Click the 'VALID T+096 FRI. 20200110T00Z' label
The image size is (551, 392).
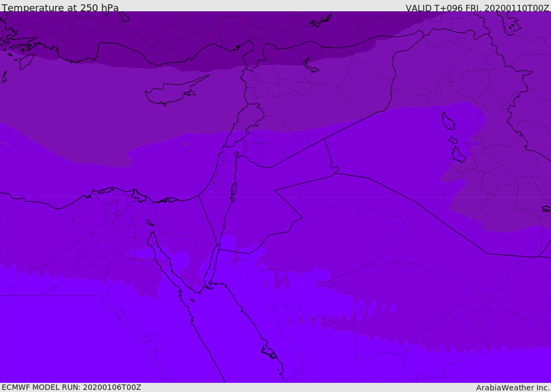pos(477,8)
